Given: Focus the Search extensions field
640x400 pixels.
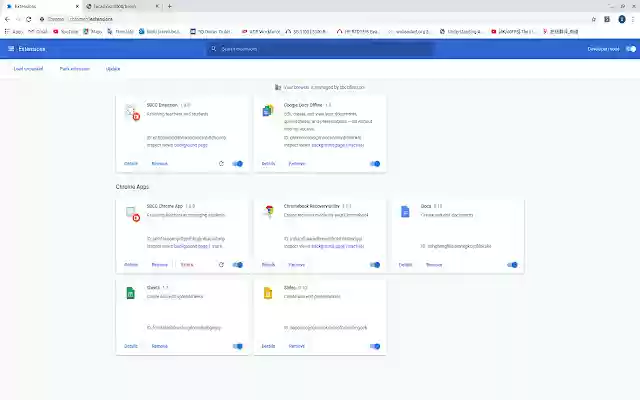Looking at the screenshot, I should tap(320, 49).
